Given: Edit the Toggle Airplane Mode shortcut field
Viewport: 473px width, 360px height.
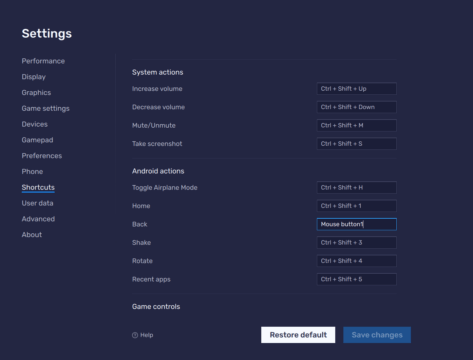Looking at the screenshot, I should tap(356, 187).
